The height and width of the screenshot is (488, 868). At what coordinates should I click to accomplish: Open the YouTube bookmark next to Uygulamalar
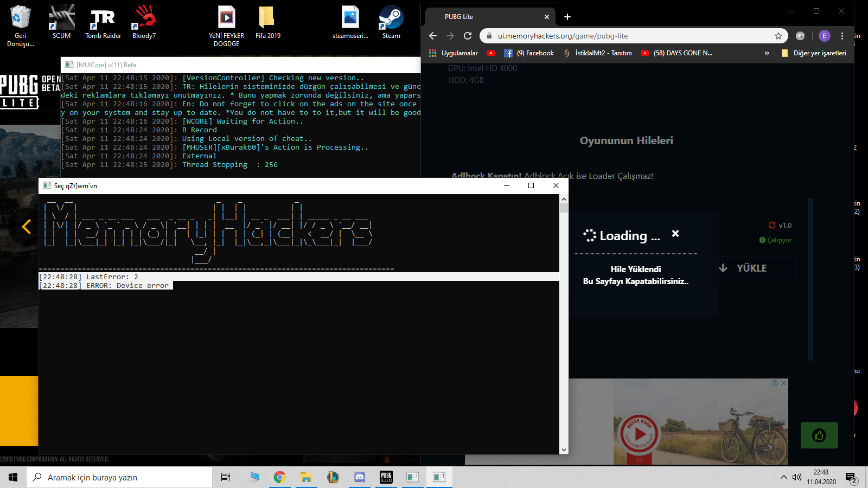click(491, 53)
